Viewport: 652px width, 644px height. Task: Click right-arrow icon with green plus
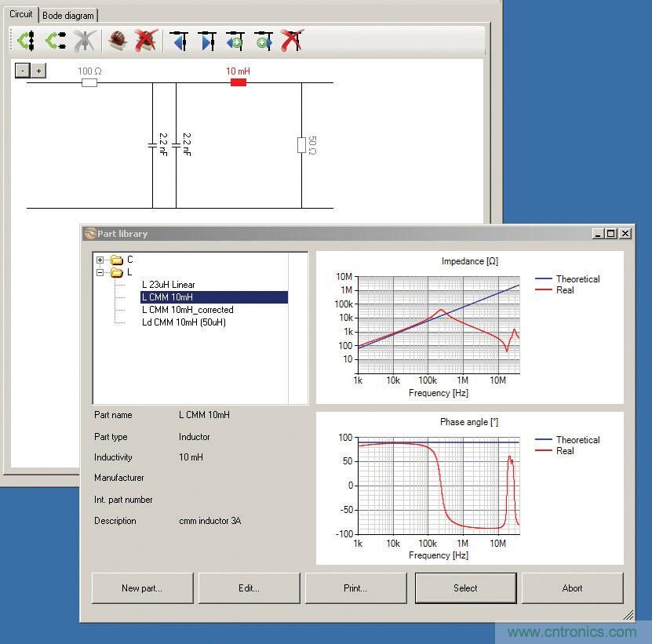(x=264, y=41)
